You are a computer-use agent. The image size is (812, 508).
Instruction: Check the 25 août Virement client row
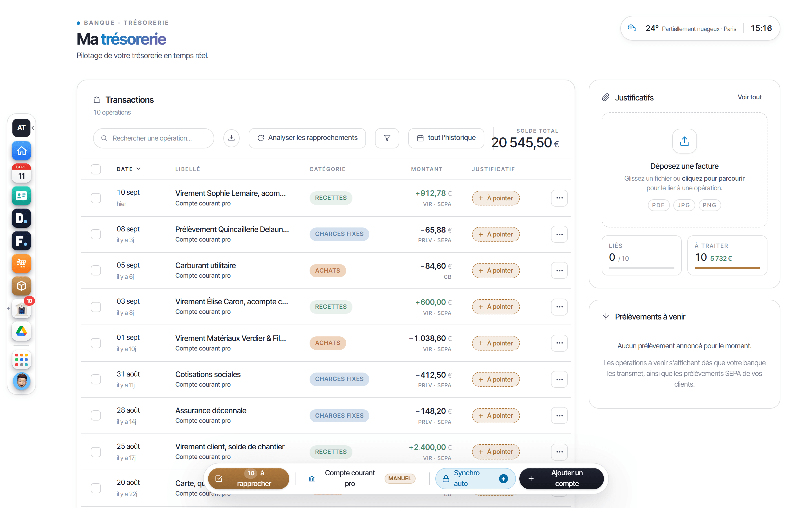click(x=96, y=452)
